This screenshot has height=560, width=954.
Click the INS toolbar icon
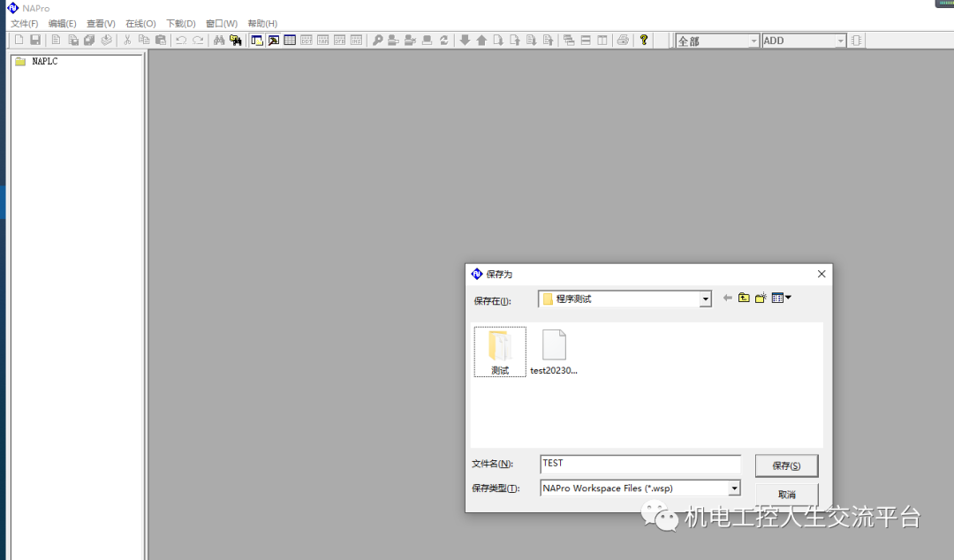click(357, 40)
